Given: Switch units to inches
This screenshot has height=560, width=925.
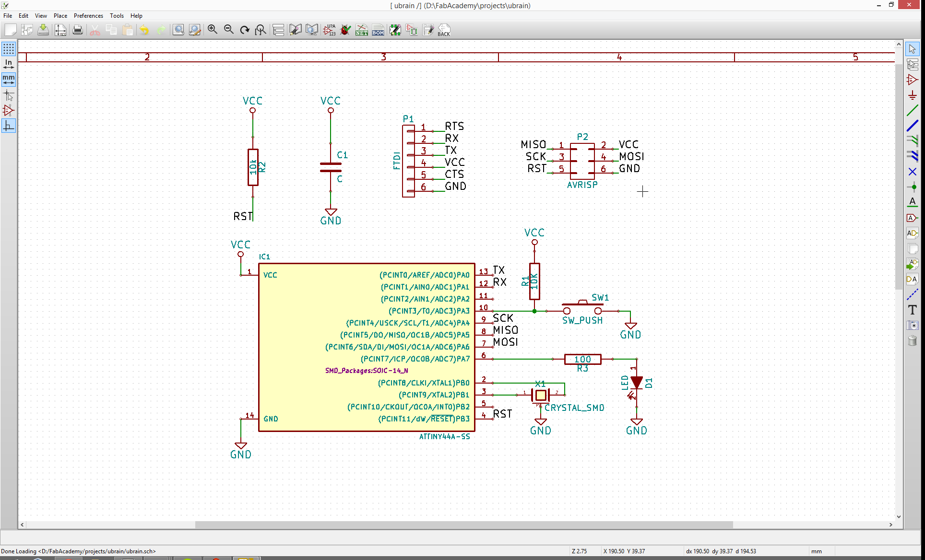Looking at the screenshot, I should pyautogui.click(x=9, y=64).
